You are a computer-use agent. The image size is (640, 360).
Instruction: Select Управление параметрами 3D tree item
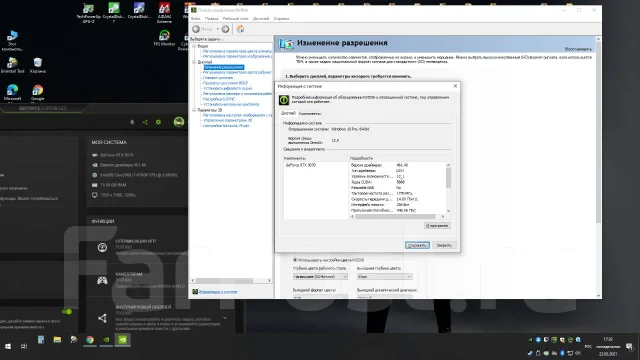point(227,121)
